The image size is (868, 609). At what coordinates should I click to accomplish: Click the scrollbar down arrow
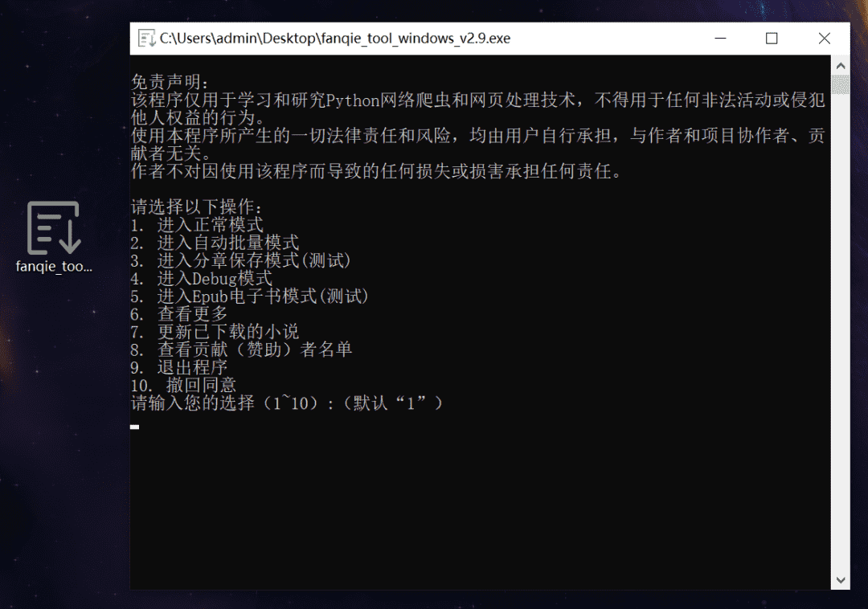coord(840,579)
